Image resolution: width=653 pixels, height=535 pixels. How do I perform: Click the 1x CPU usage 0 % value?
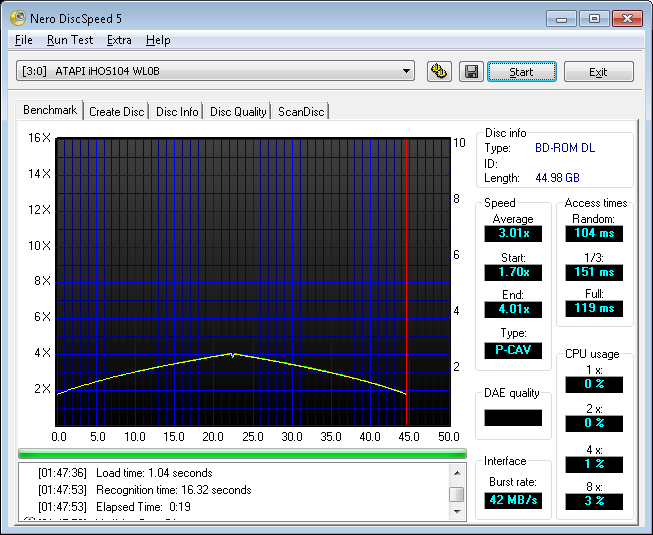[594, 384]
